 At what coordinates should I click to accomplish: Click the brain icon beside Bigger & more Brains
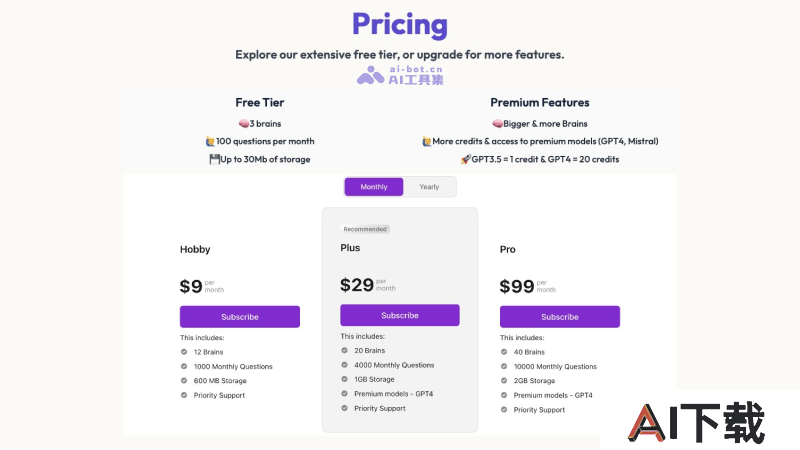click(497, 123)
